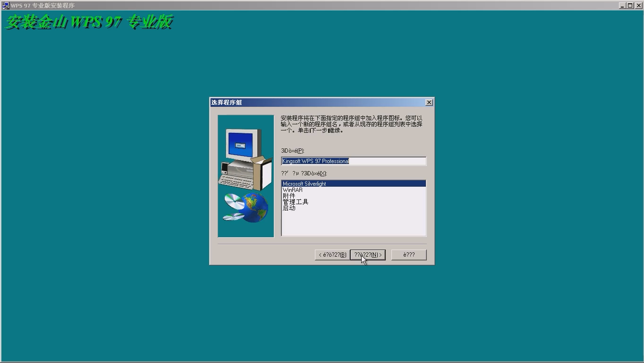This screenshot has width=644, height=363.
Task: Choose the 附件 program group
Action: click(x=354, y=196)
